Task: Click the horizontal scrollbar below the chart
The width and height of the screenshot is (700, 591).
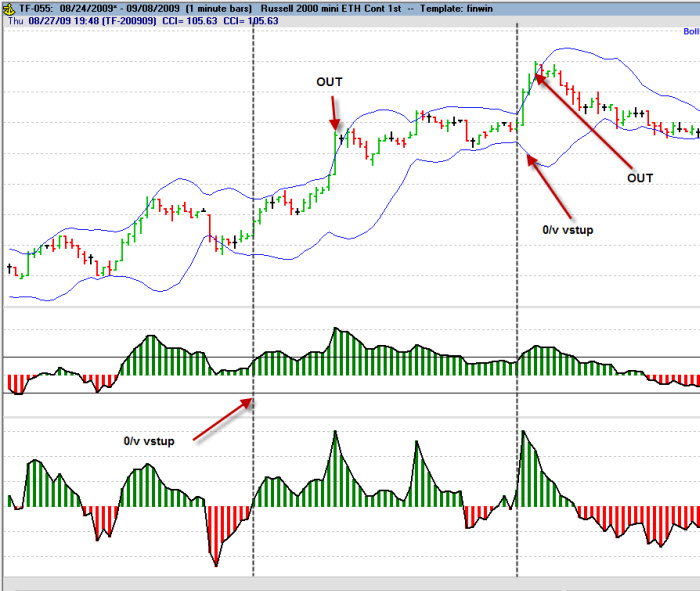Action: pyautogui.click(x=352, y=584)
